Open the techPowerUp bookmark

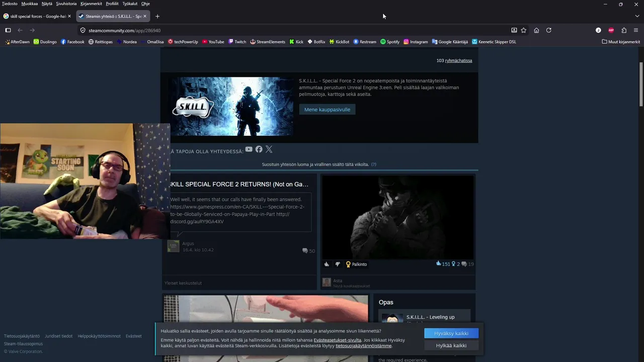[183, 42]
